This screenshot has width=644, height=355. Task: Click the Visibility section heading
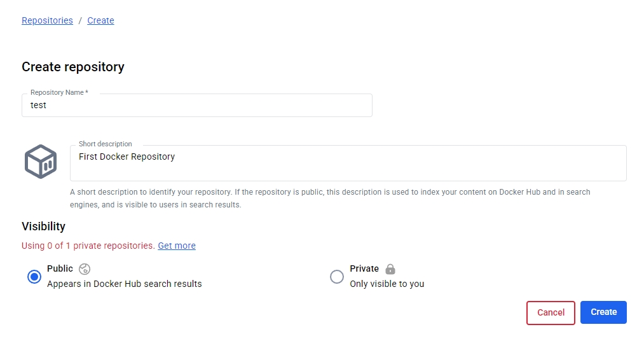(x=43, y=226)
